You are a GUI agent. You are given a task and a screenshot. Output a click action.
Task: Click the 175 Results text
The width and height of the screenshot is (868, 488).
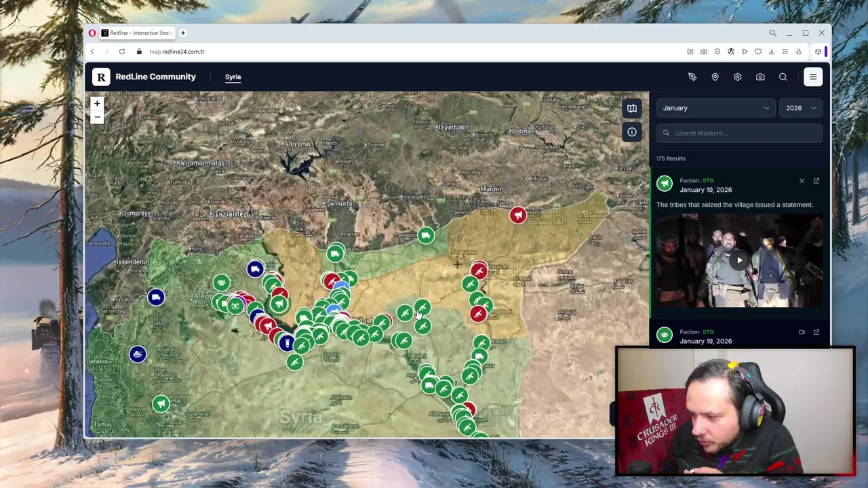pos(671,159)
